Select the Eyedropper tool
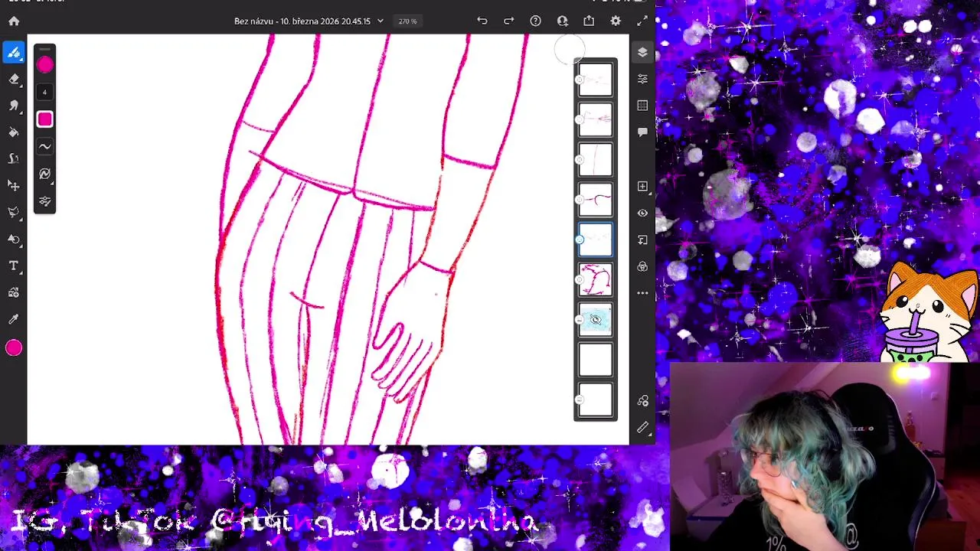Screen dimensions: 980x551 14,319
